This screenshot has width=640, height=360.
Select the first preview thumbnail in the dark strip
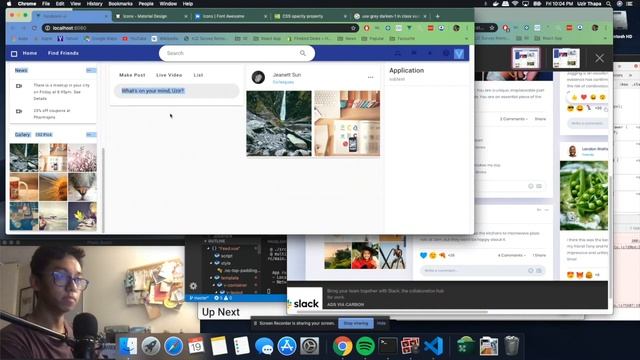[526, 58]
